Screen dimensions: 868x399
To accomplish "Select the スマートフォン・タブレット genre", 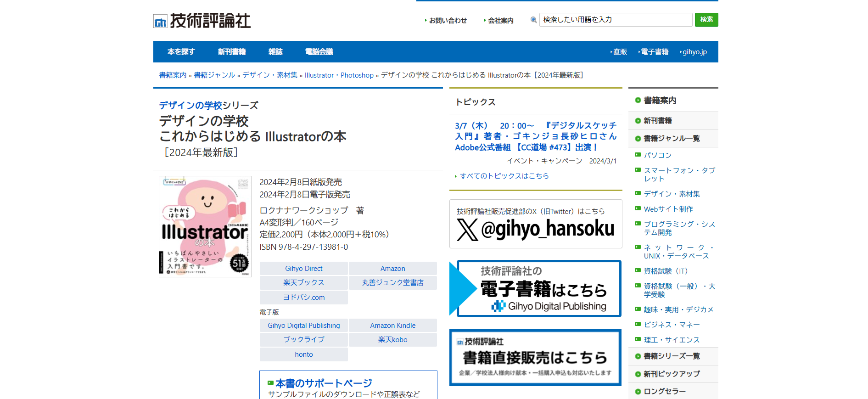I will pyautogui.click(x=679, y=174).
